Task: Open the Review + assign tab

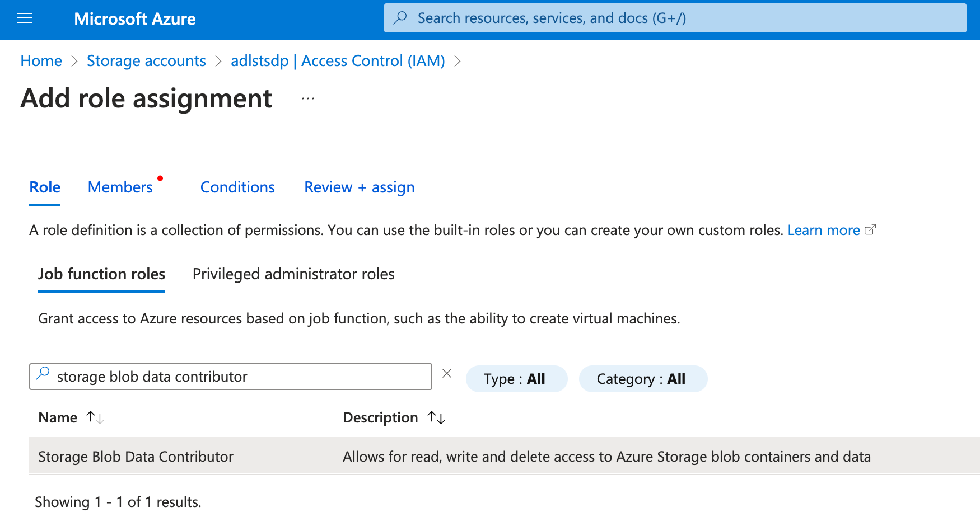Action: pyautogui.click(x=359, y=187)
